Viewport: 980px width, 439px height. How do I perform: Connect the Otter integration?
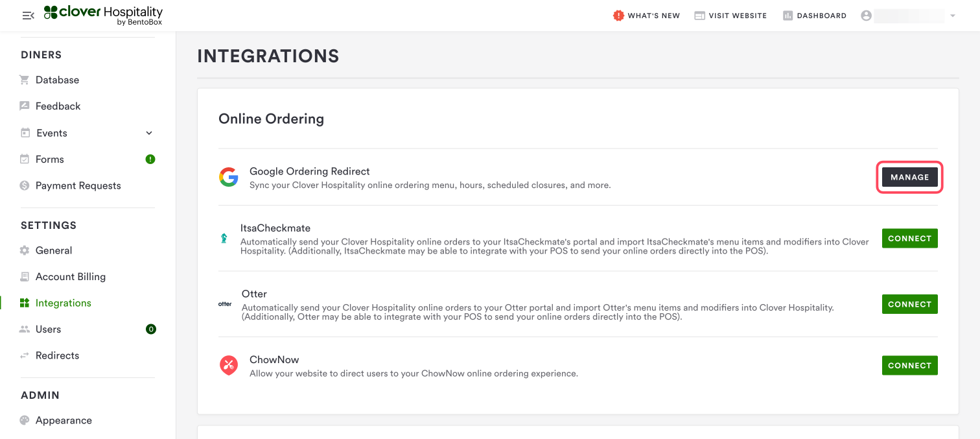(909, 304)
